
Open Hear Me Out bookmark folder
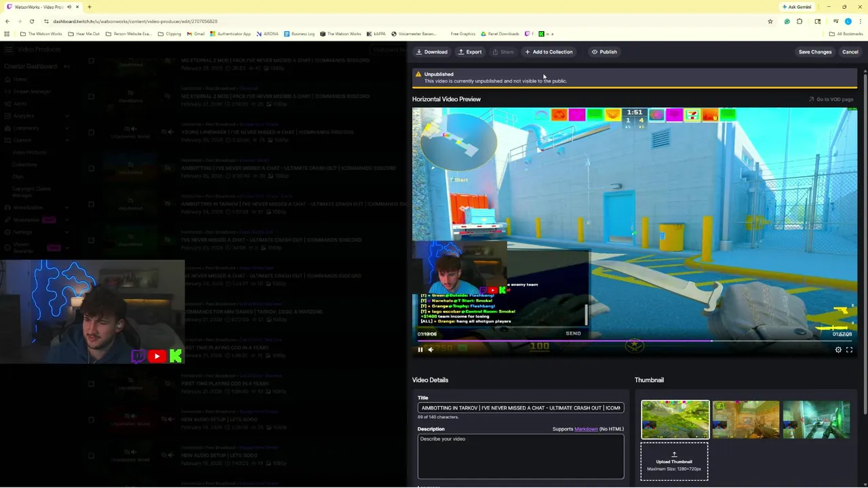84,34
